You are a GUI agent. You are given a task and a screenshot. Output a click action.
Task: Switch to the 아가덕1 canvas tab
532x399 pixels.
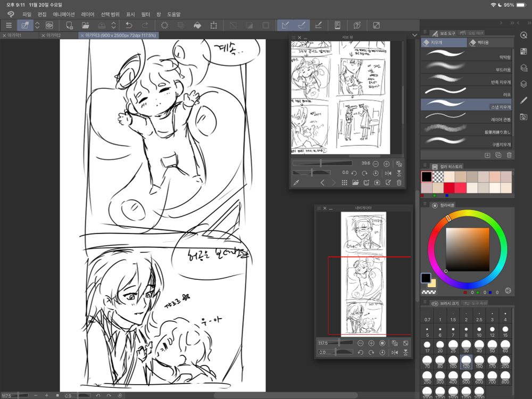click(x=14, y=35)
